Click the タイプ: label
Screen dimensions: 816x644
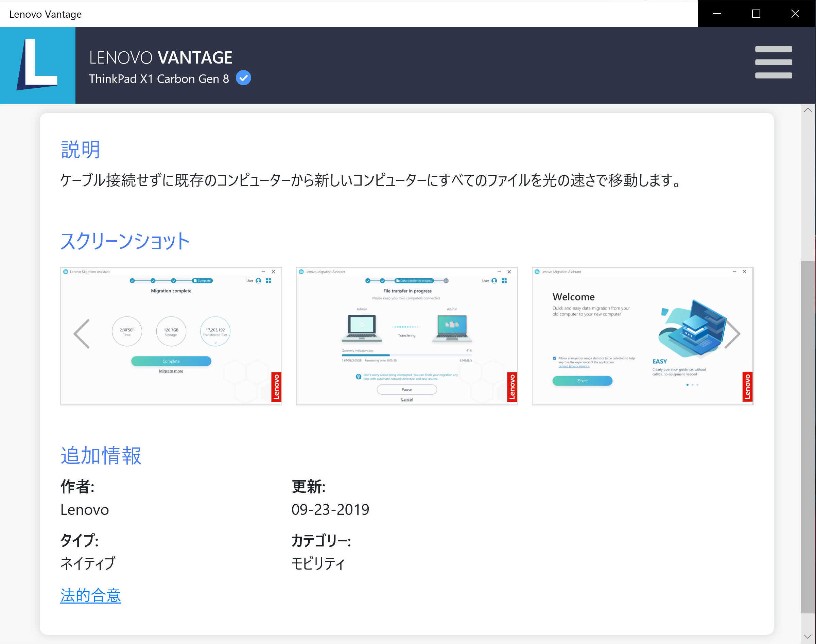80,540
